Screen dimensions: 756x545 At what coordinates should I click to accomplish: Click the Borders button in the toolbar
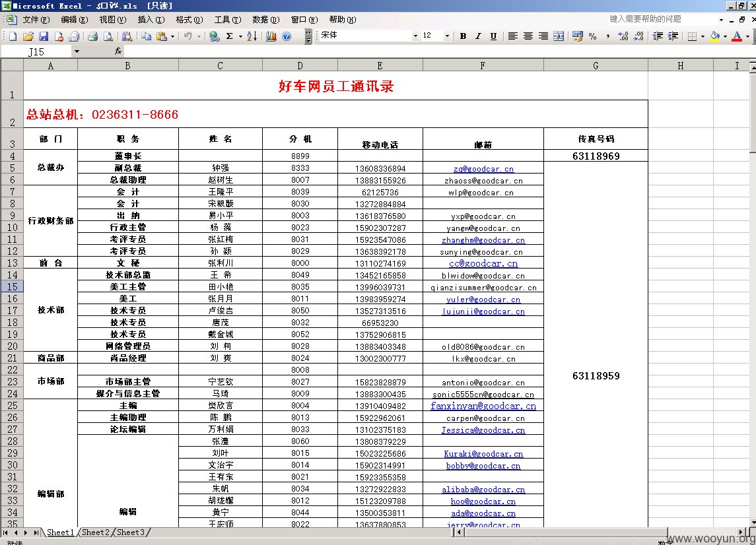[x=693, y=36]
